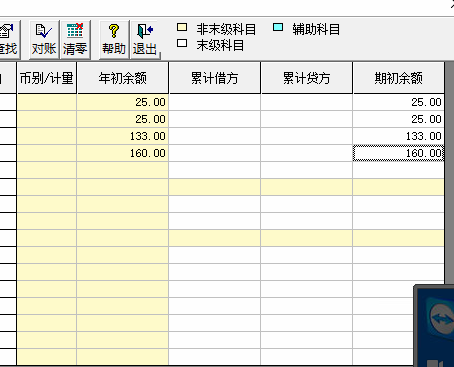The height and width of the screenshot is (367, 454).
Task: Click the 非末级科目 yellow legend swatch
Action: [182, 27]
